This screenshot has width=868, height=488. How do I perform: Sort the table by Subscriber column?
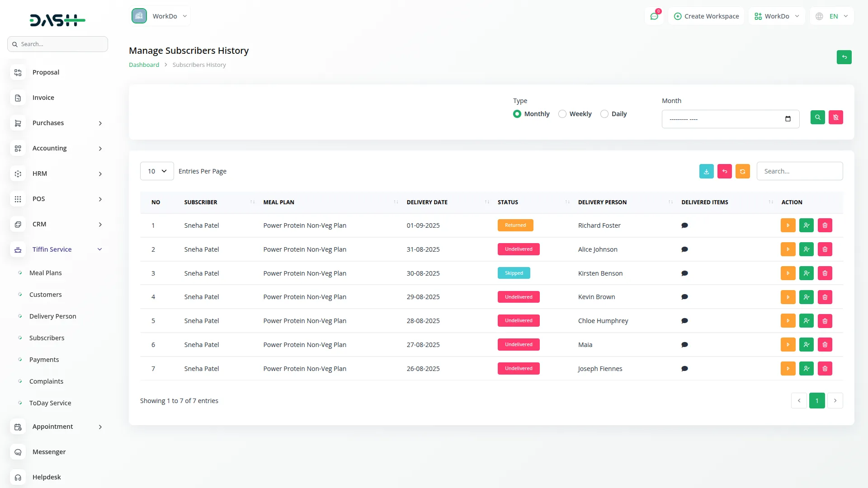(x=219, y=202)
